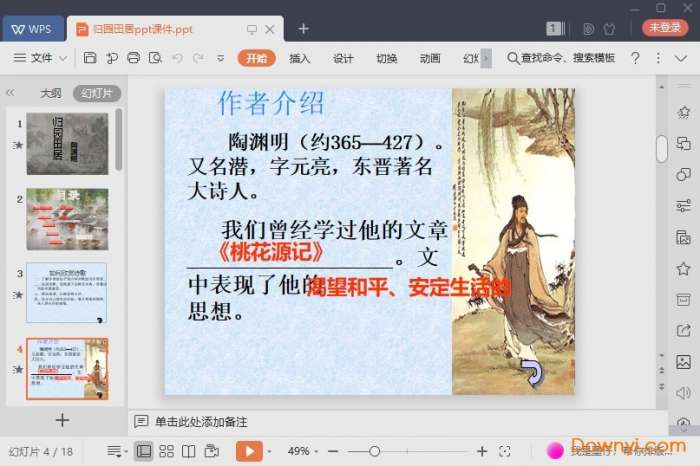Viewport: 700px width, 466px height.
Task: Click the vertical scrollbar of slide editor
Action: coord(662,149)
